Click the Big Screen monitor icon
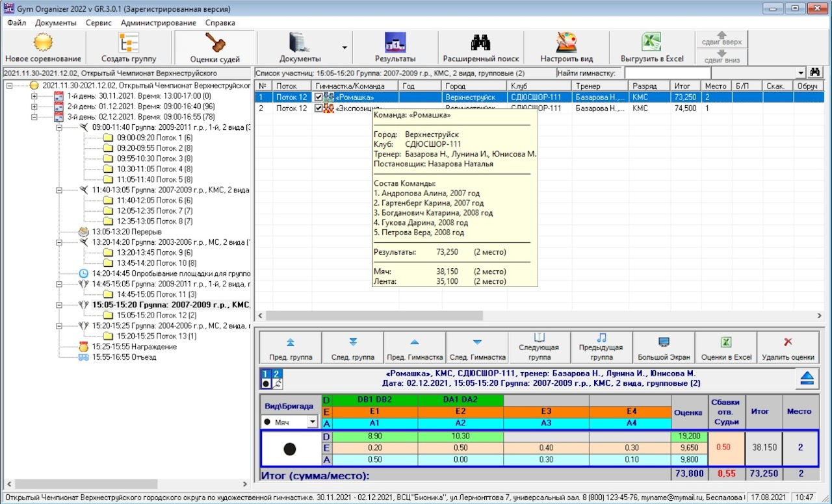Image resolution: width=832 pixels, height=504 pixels. tap(663, 342)
